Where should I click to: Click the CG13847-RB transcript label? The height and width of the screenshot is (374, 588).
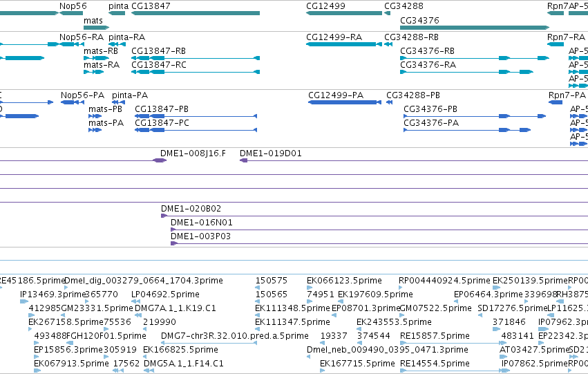[158, 51]
